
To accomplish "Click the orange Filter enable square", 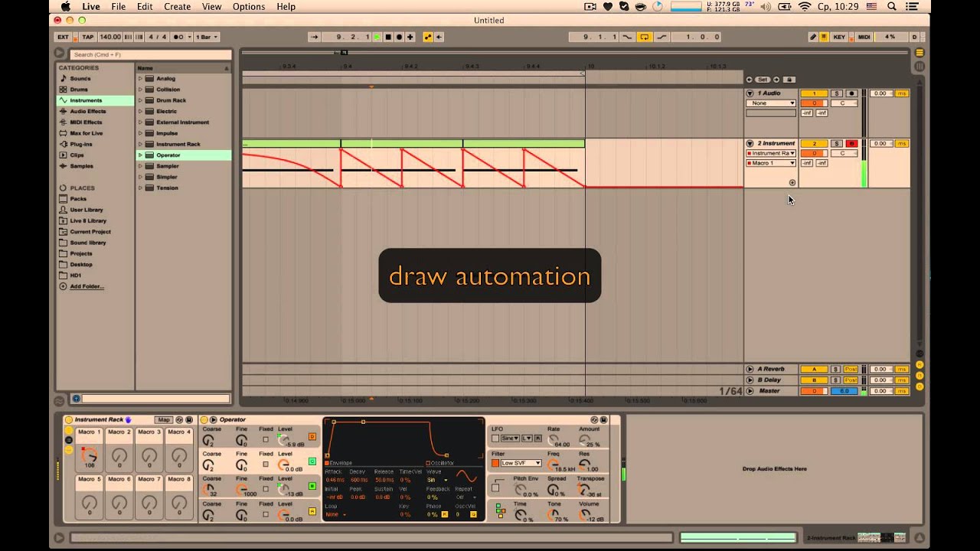I will (x=495, y=463).
